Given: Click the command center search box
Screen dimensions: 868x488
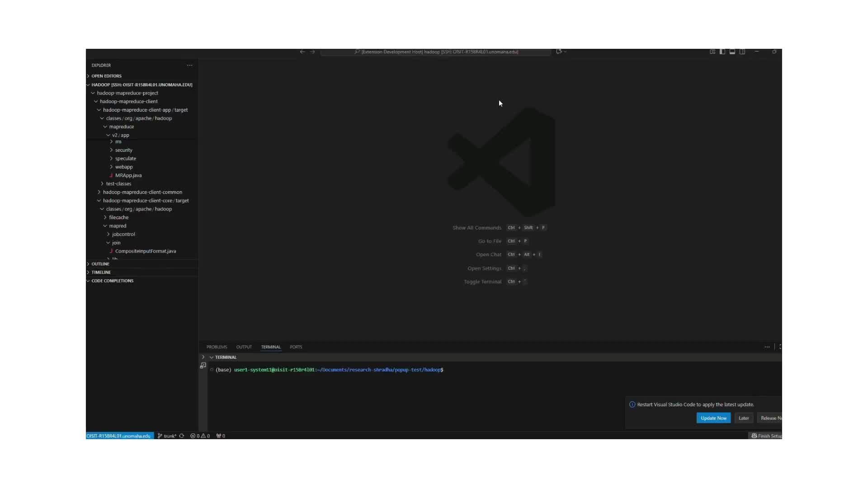Looking at the screenshot, I should tap(436, 52).
